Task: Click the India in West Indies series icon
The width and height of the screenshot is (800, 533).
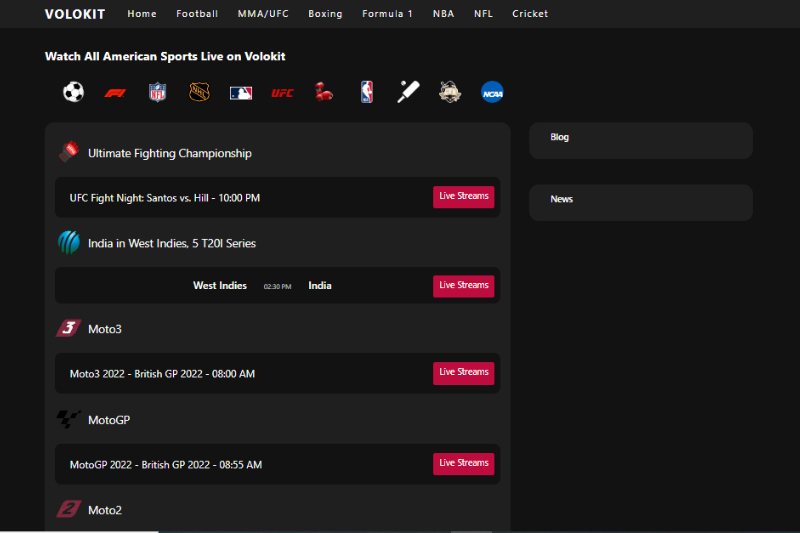Action: pos(69,242)
